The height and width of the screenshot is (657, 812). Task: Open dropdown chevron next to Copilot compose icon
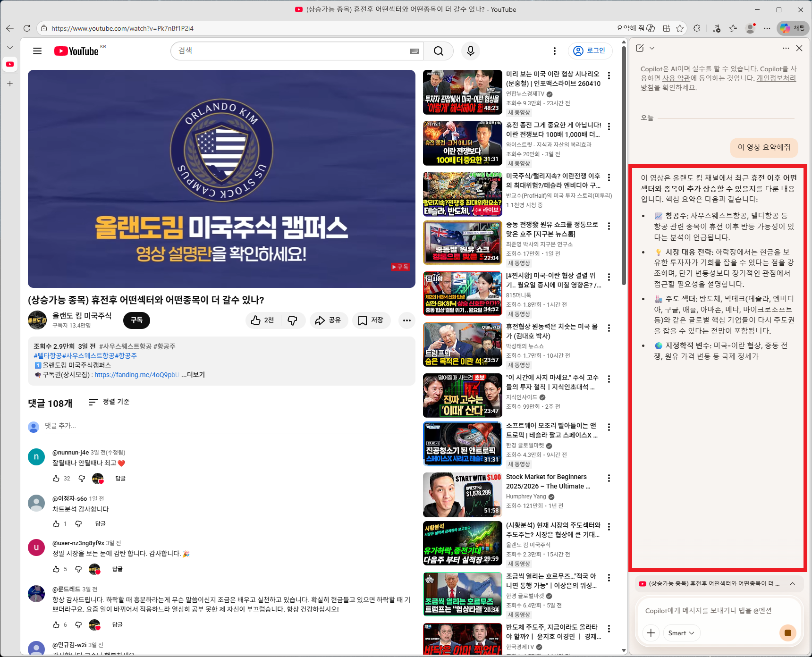click(x=652, y=48)
